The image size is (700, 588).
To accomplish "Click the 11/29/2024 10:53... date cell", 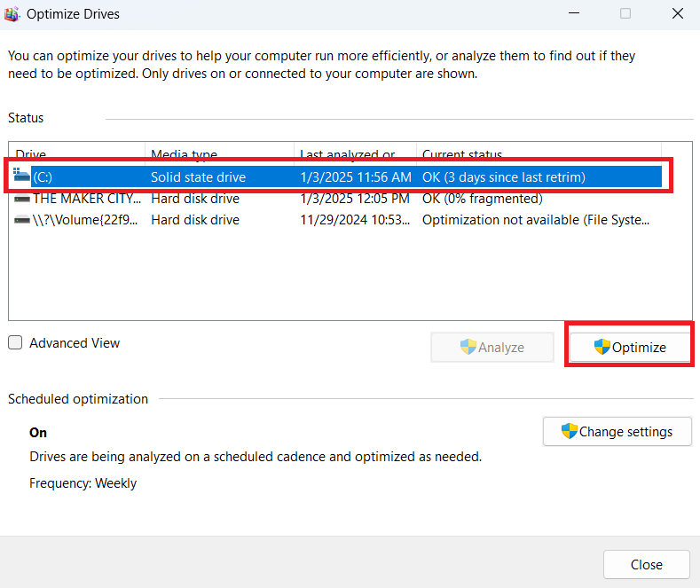I will point(355,220).
